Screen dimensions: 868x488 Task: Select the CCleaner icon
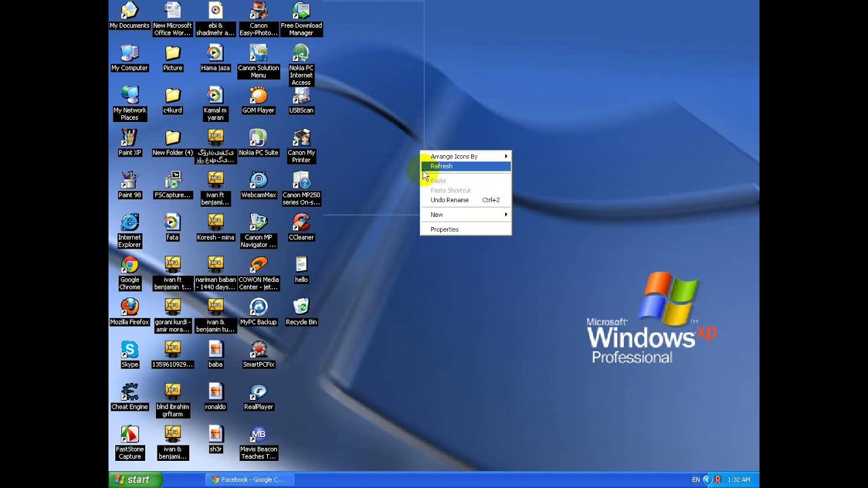pyautogui.click(x=300, y=224)
